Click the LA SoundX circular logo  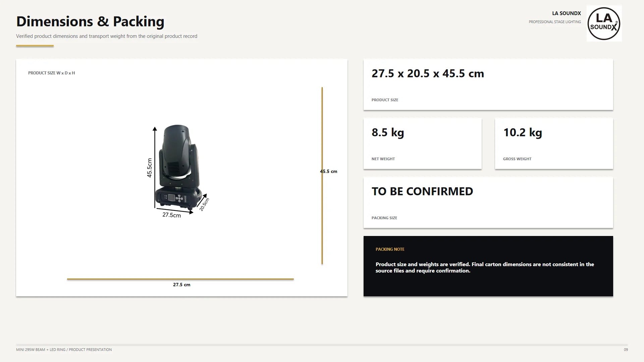(x=604, y=23)
